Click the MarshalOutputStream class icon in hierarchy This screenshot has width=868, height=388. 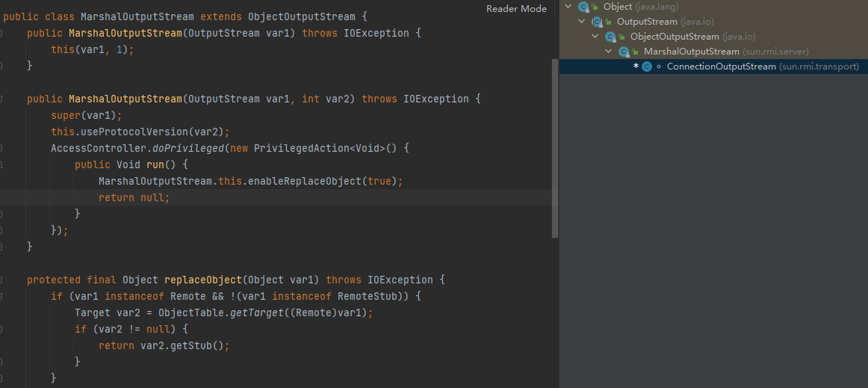[623, 52]
